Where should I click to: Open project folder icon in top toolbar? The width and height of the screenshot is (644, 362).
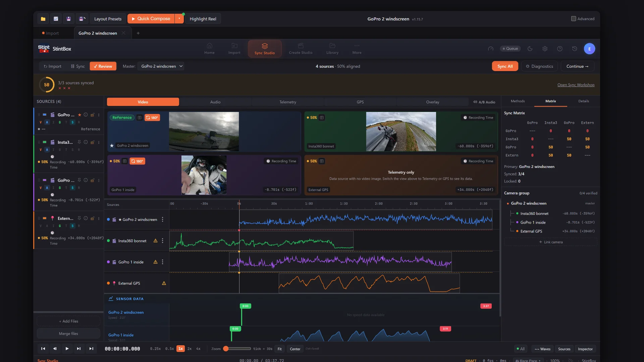pos(43,19)
